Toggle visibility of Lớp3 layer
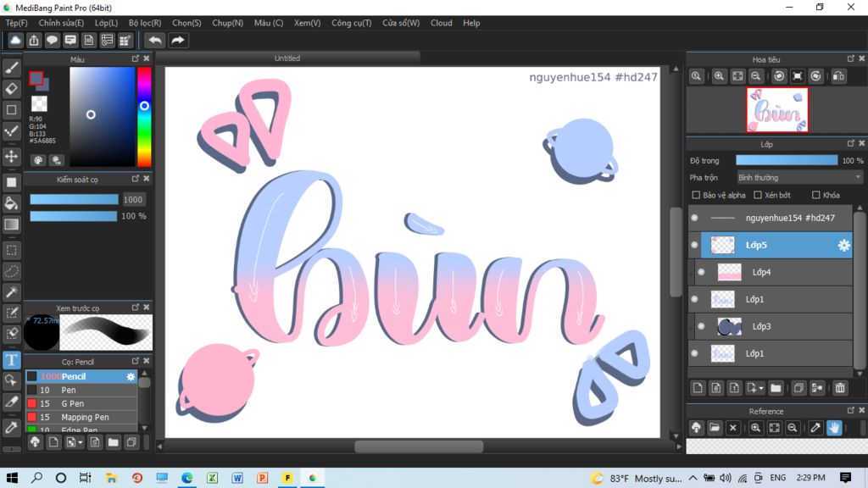The image size is (868, 488). coord(701,326)
